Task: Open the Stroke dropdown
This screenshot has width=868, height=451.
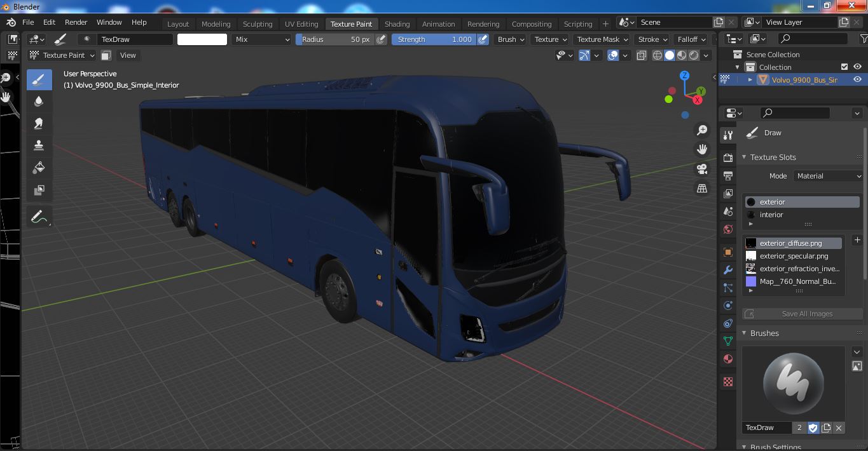Action: pos(653,39)
